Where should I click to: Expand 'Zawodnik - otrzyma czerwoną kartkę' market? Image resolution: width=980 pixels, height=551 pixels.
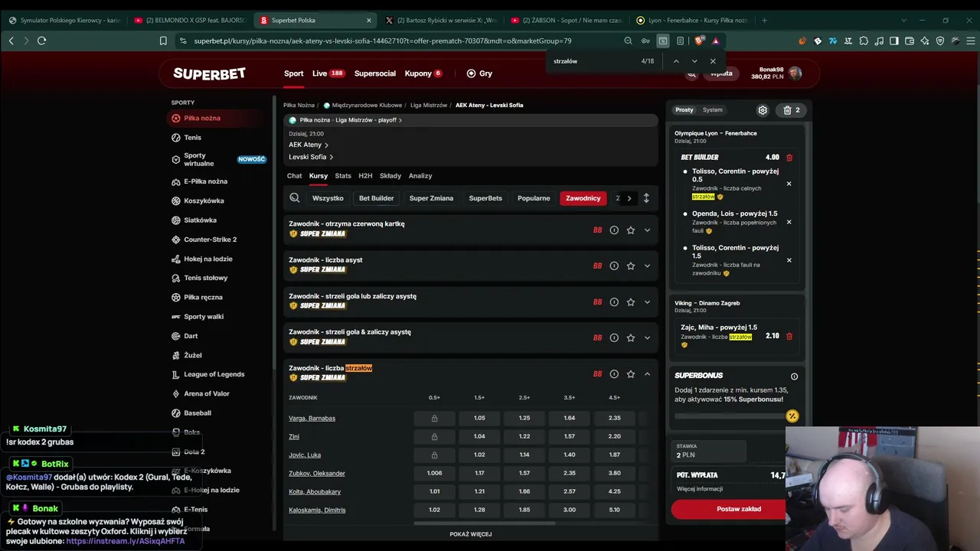[647, 230]
